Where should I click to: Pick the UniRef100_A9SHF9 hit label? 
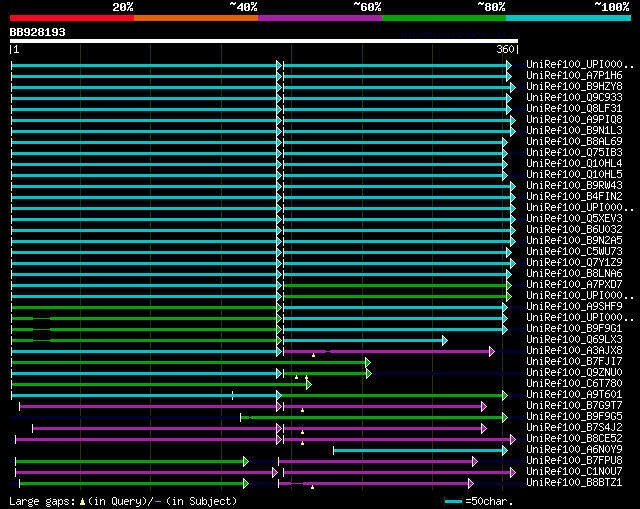(x=574, y=307)
